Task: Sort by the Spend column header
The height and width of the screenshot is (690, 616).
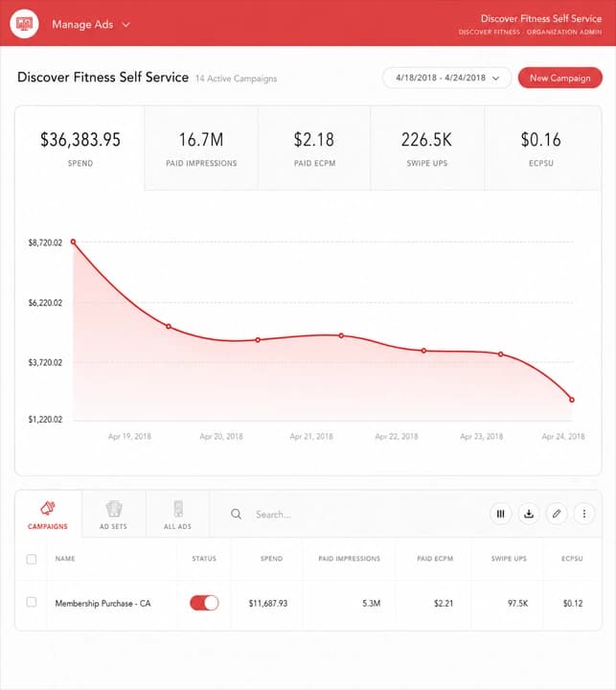Action: (271, 559)
